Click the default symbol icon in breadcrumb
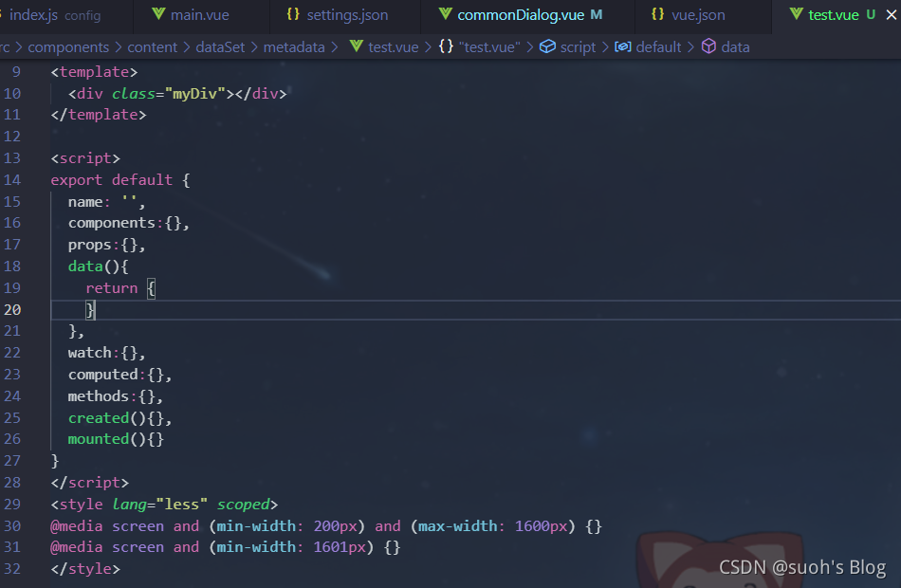 623,46
